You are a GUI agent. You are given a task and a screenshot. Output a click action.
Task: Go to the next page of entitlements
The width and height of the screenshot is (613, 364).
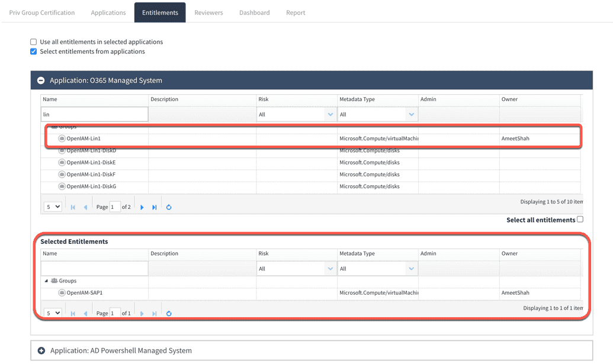(x=142, y=207)
